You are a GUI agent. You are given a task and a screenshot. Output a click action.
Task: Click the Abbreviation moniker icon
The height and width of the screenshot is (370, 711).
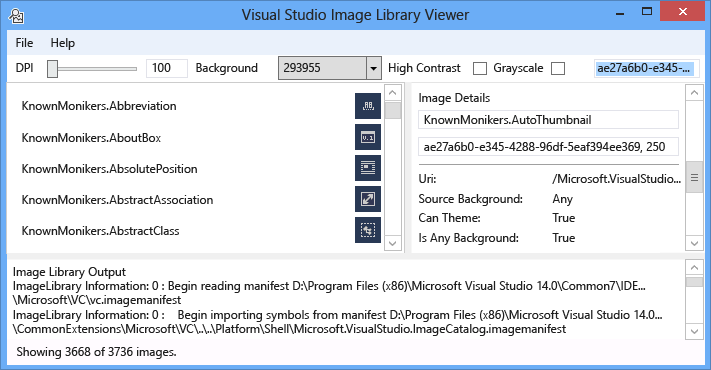point(368,106)
